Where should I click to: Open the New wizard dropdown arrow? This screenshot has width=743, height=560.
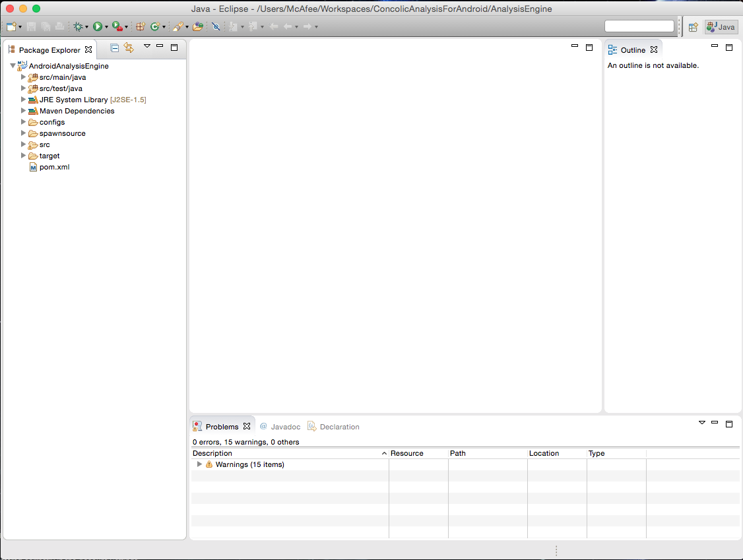tap(20, 27)
